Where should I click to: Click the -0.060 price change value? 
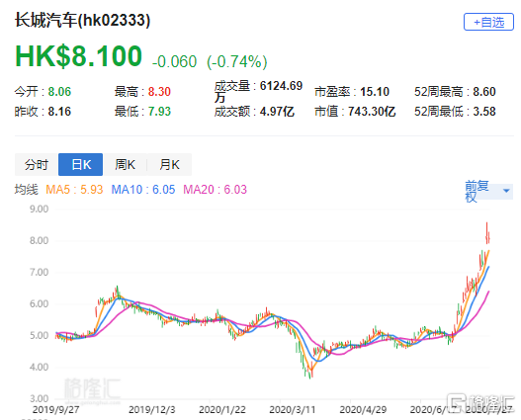pos(174,61)
